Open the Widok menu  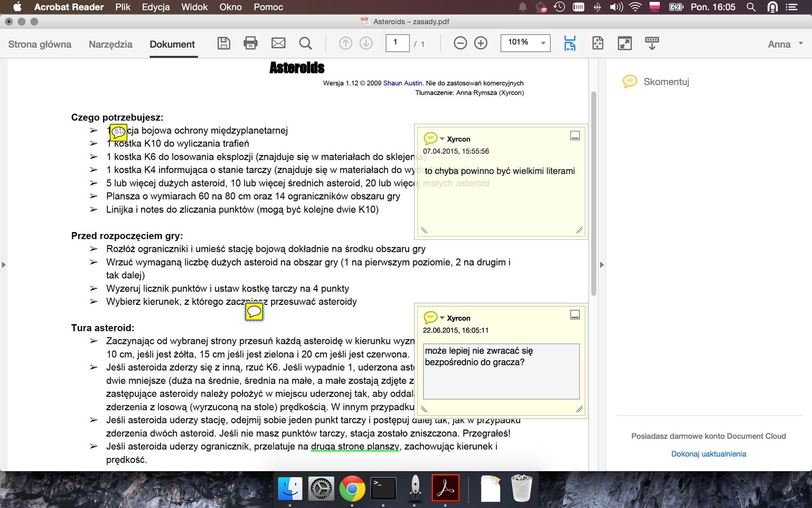(195, 7)
